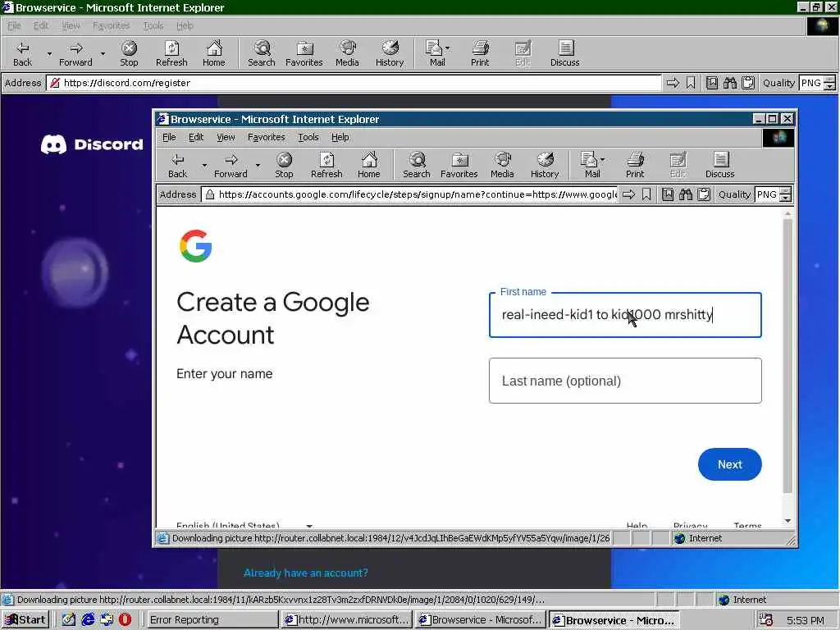Open Back history dropdown arrow in Discord window
This screenshot has width=840, height=630.
tap(49, 54)
